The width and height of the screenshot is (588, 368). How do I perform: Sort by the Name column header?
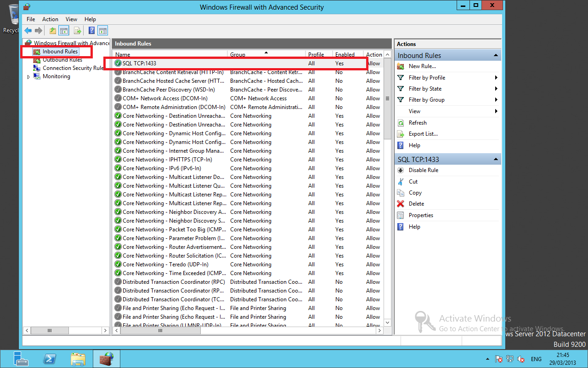pos(170,54)
